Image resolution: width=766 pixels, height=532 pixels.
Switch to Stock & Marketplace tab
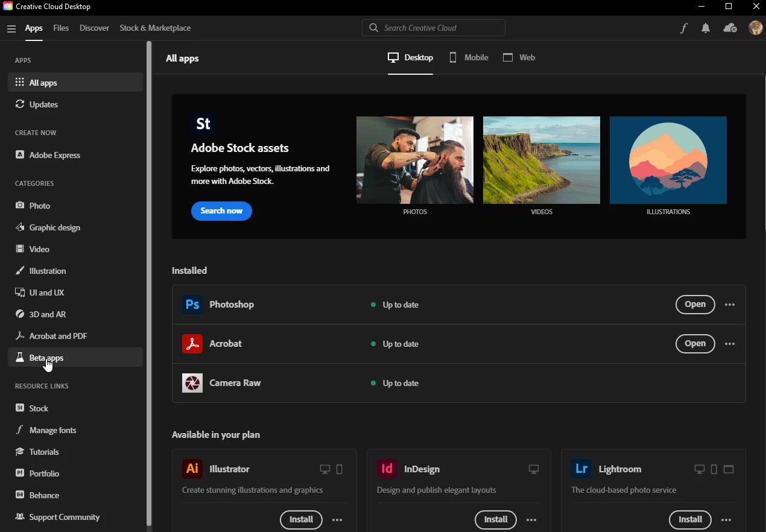pos(155,28)
